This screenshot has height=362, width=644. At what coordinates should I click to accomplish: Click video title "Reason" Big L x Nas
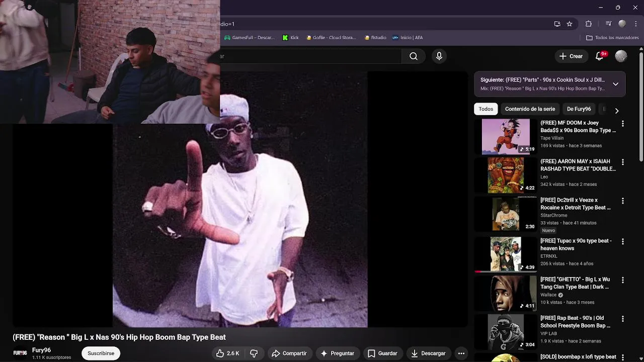119,337
